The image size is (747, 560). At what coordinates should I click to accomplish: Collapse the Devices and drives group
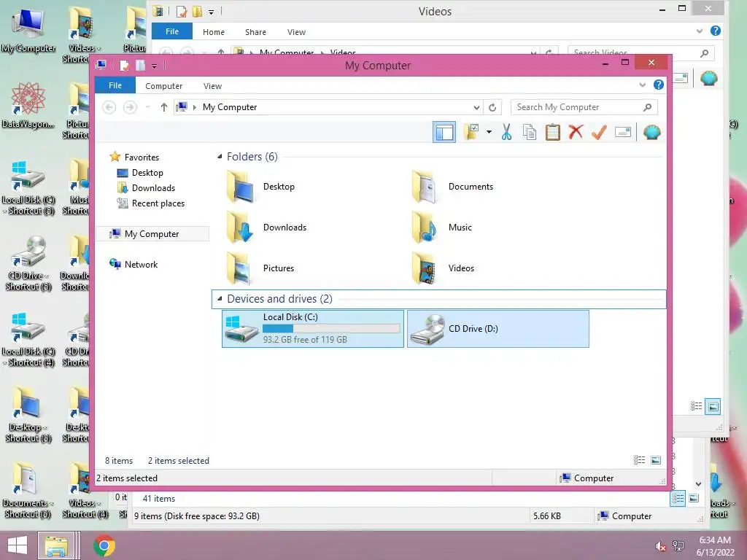point(220,298)
